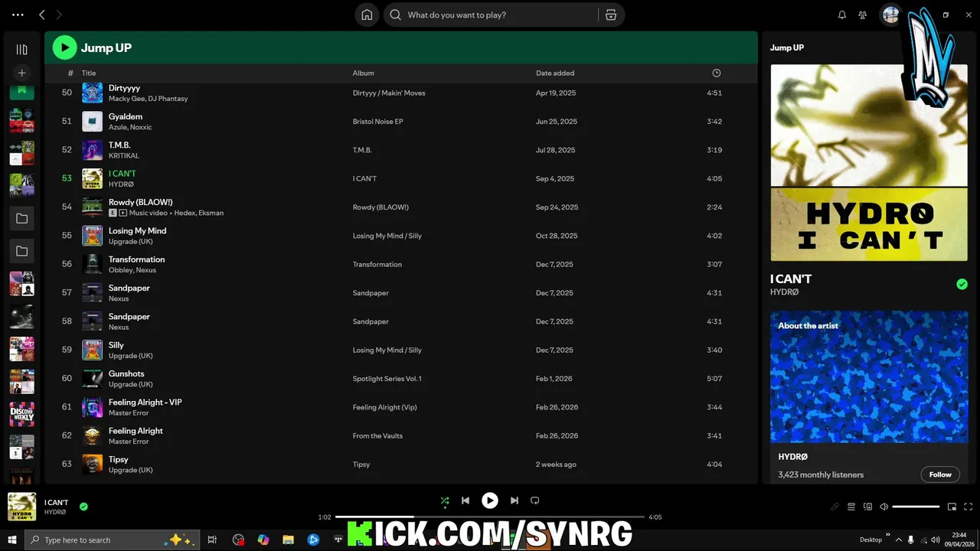Play the Jump UP playlist with the green button
980x551 pixels.
pyautogui.click(x=64, y=47)
